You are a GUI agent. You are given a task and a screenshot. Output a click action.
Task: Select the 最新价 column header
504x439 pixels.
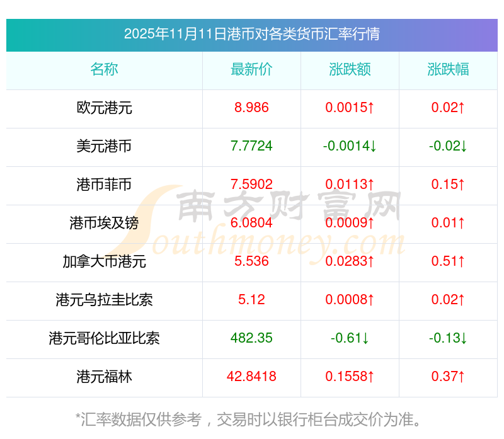click(x=251, y=69)
